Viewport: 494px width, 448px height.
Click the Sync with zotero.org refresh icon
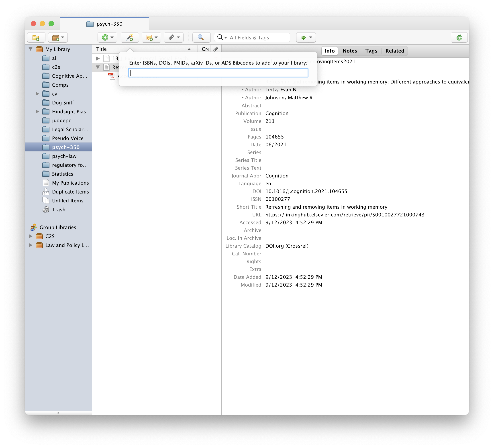pos(459,37)
